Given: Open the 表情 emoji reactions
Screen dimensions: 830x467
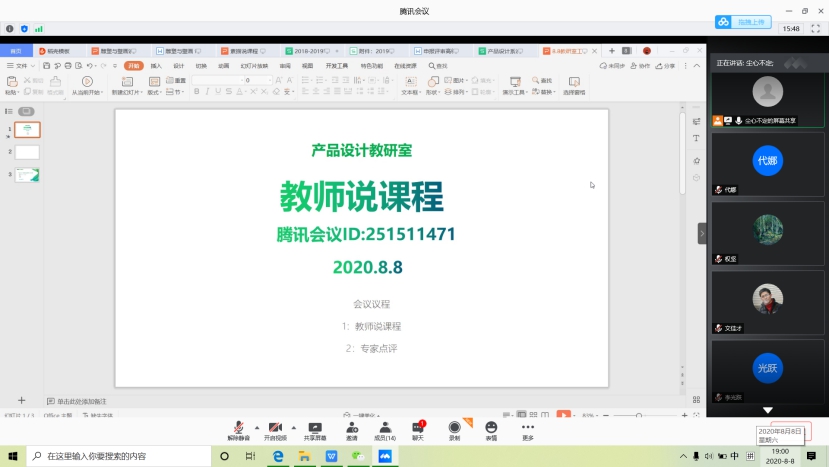Looking at the screenshot, I should point(491,431).
